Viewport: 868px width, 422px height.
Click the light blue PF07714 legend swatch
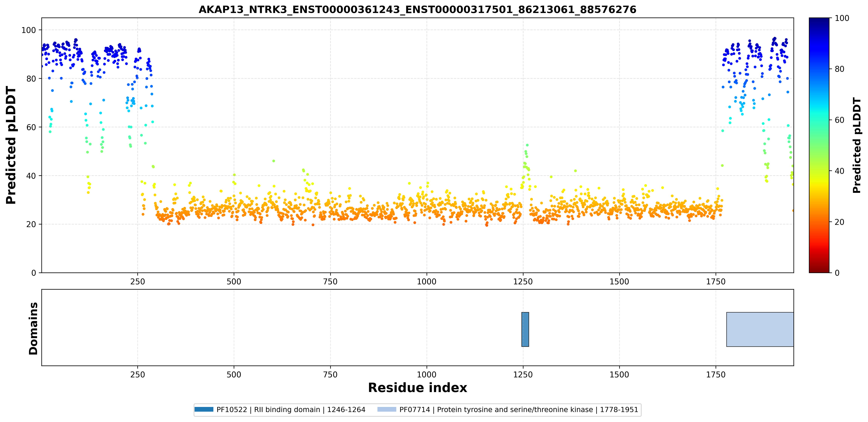pyautogui.click(x=387, y=409)
